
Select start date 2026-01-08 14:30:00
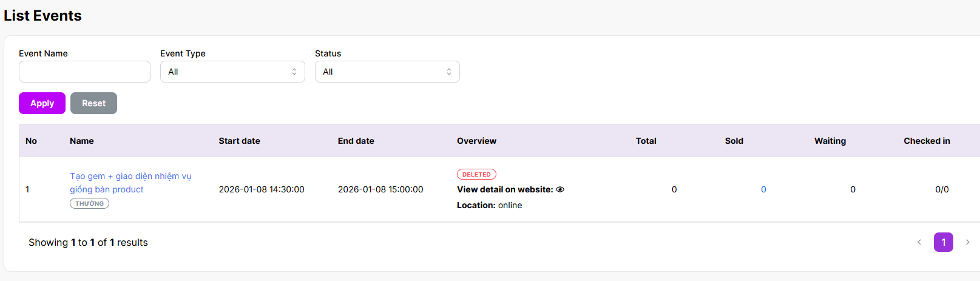coord(262,189)
